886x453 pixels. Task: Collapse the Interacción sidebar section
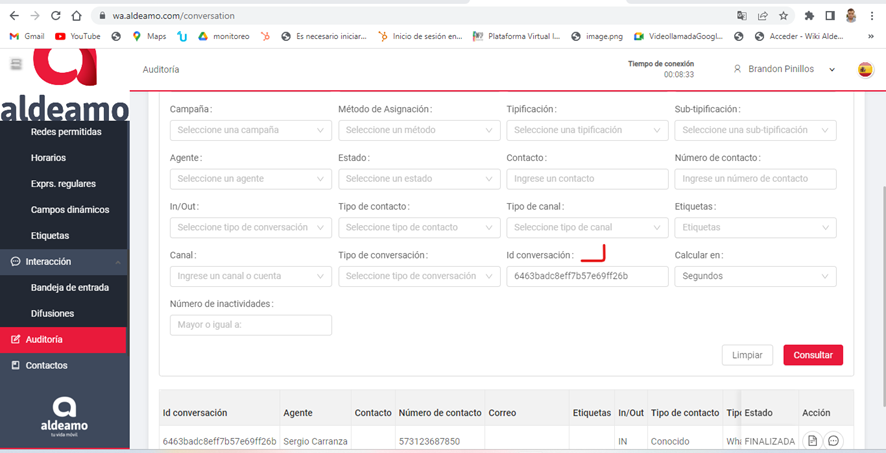point(64,262)
